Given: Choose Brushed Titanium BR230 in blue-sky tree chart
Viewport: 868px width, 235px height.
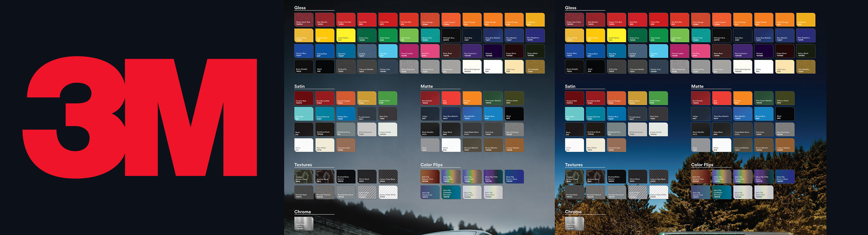Looking at the screenshot, I should coord(595,192).
